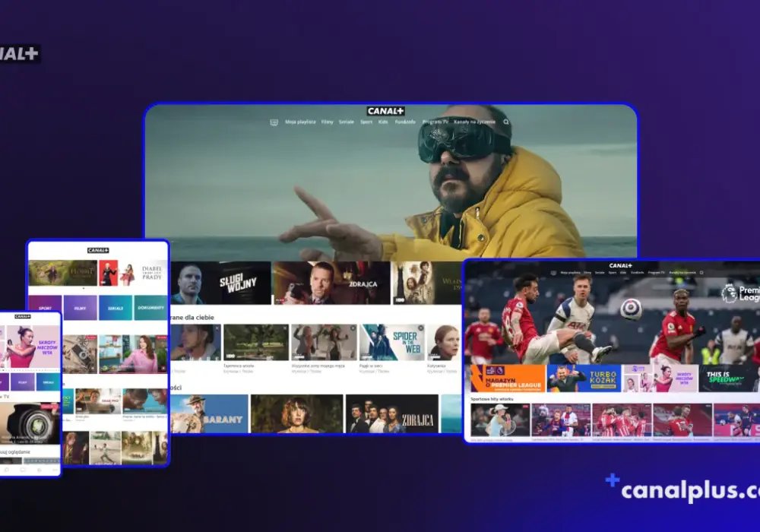Click the TV icon in the sports tablet navigation
760x532 pixels.
pyautogui.click(x=553, y=273)
